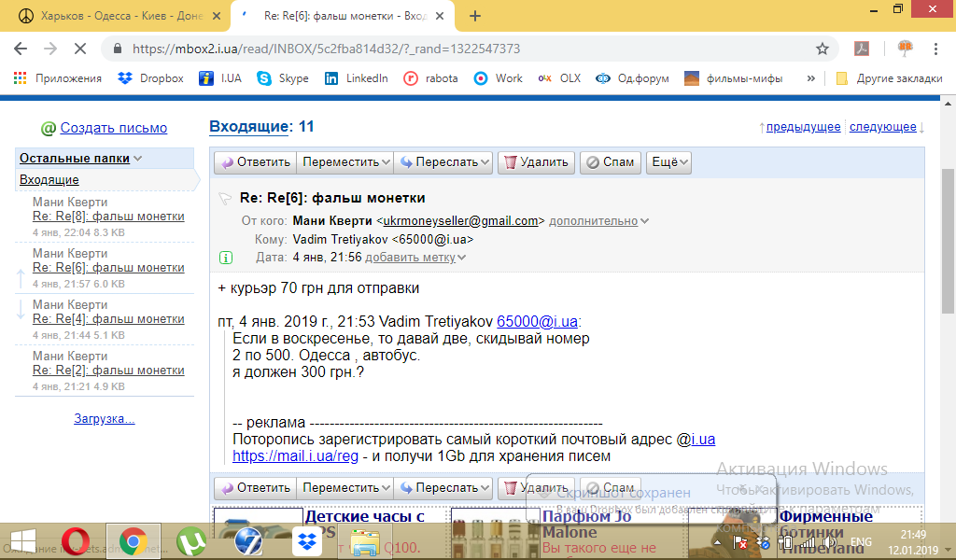956x560 pixels.
Task: Click the flag icon beside the subject
Action: (x=225, y=198)
